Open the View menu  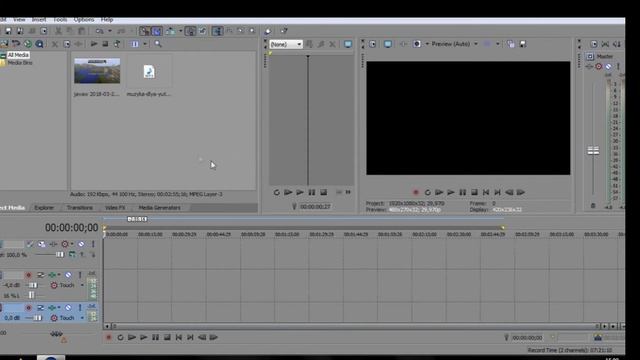(x=19, y=20)
